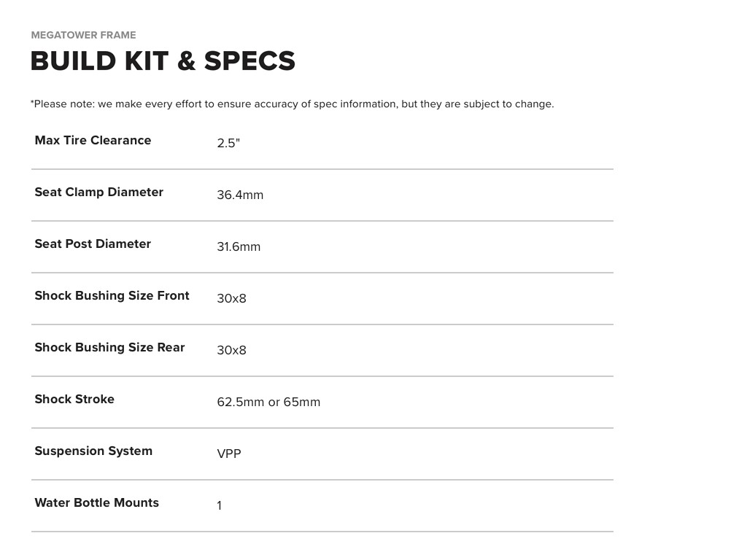This screenshot has width=747, height=560.
Task: Select the Shock Bushing Size Front label
Action: (x=112, y=296)
